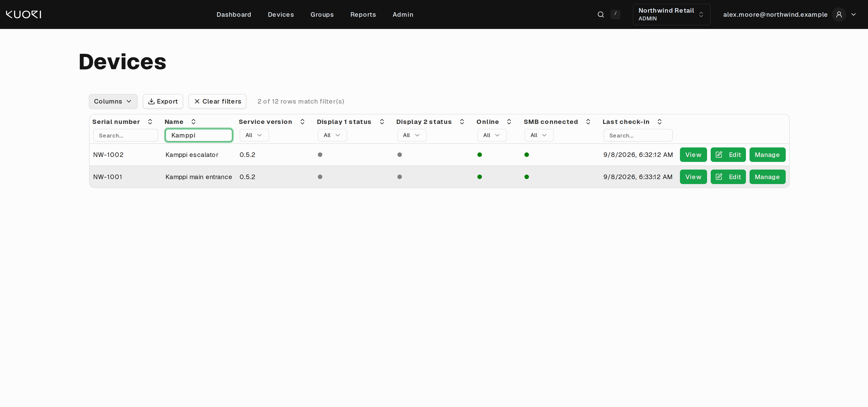Open the Admin nav item
This screenshot has width=868, height=407.
(403, 14)
